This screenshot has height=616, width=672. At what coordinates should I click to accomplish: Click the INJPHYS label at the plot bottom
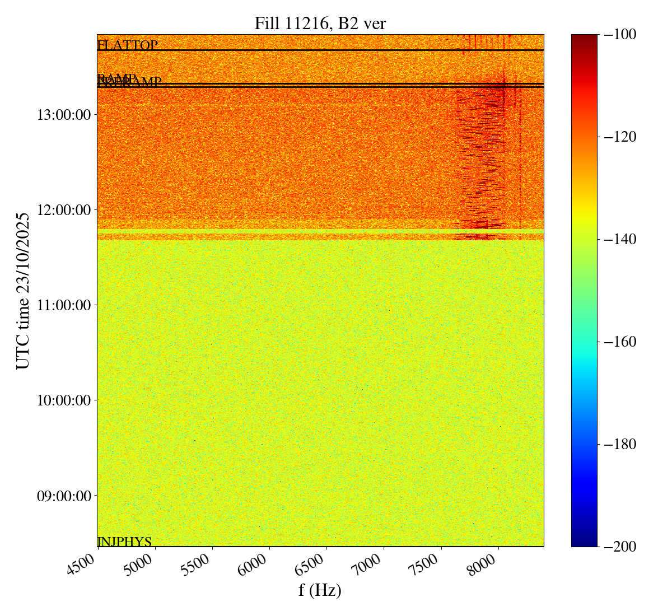point(124,542)
